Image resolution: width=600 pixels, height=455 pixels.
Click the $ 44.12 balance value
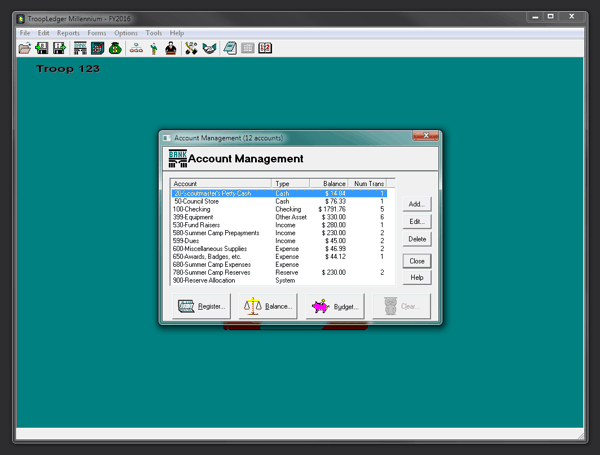click(x=335, y=257)
